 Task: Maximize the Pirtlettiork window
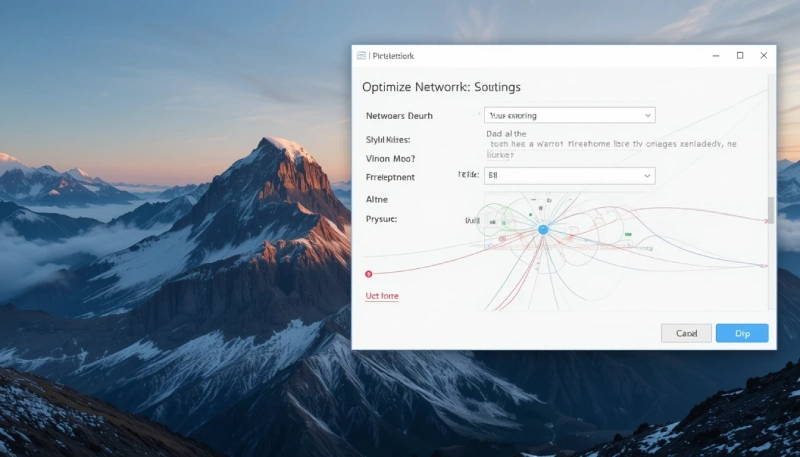740,56
